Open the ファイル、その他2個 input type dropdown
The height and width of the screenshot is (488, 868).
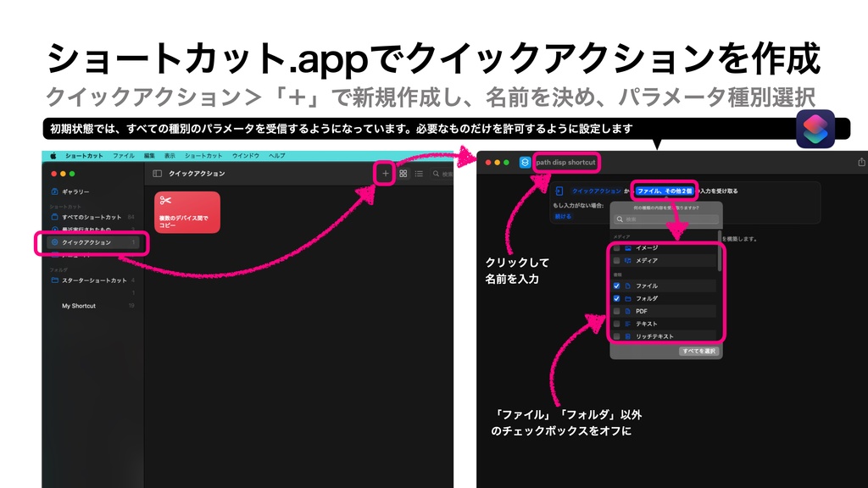665,191
